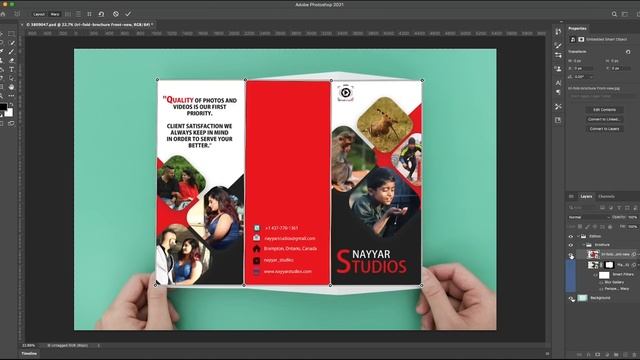
Task: Collapse the Edition group chevron
Action: [x=578, y=236]
